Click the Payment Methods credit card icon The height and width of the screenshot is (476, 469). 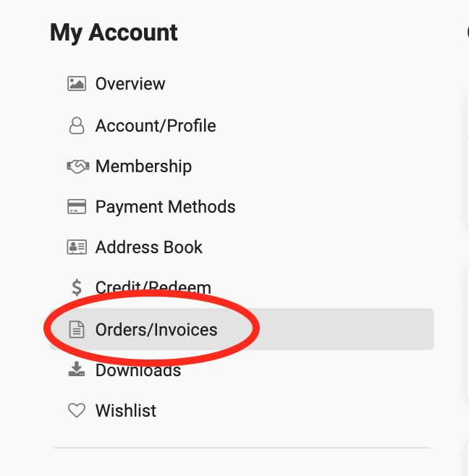coord(77,207)
